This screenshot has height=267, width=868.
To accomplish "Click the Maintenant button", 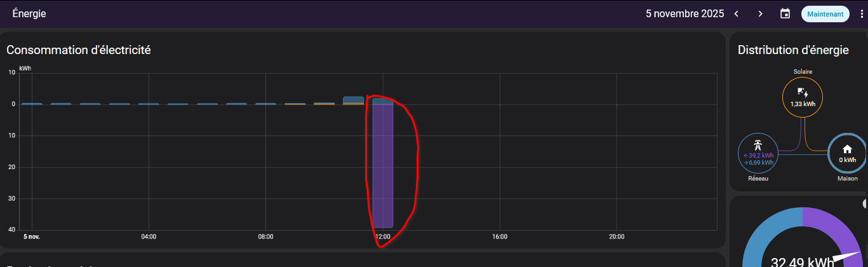I will click(825, 13).
